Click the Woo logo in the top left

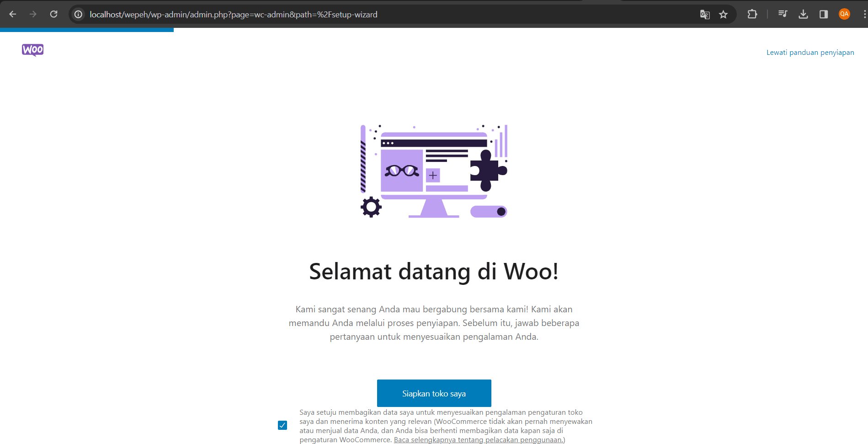coord(32,50)
